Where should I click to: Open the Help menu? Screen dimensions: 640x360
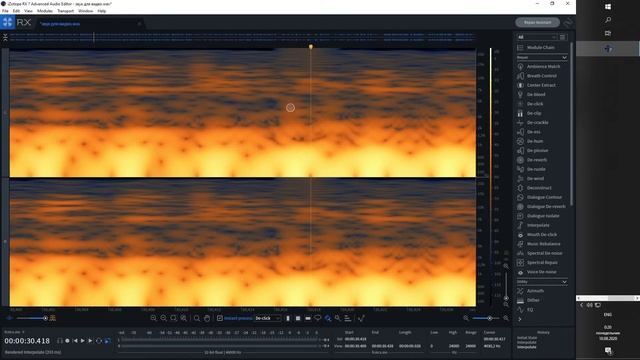click(102, 11)
